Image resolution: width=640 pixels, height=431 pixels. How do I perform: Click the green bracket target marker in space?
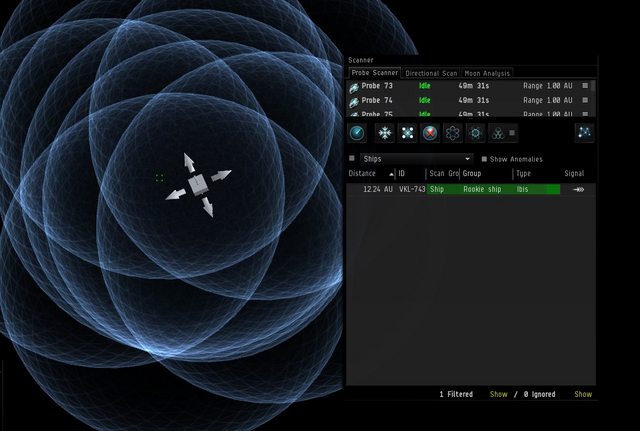click(160, 178)
